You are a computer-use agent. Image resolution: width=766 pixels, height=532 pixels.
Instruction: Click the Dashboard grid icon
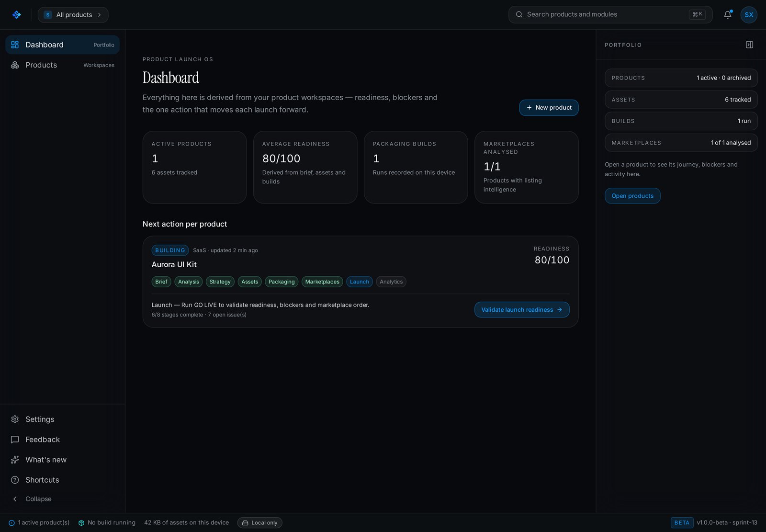15,45
